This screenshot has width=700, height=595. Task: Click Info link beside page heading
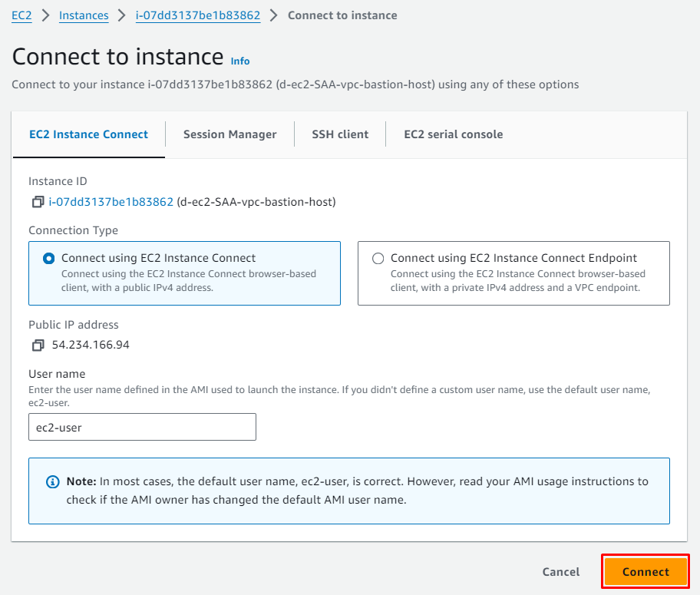coord(240,61)
